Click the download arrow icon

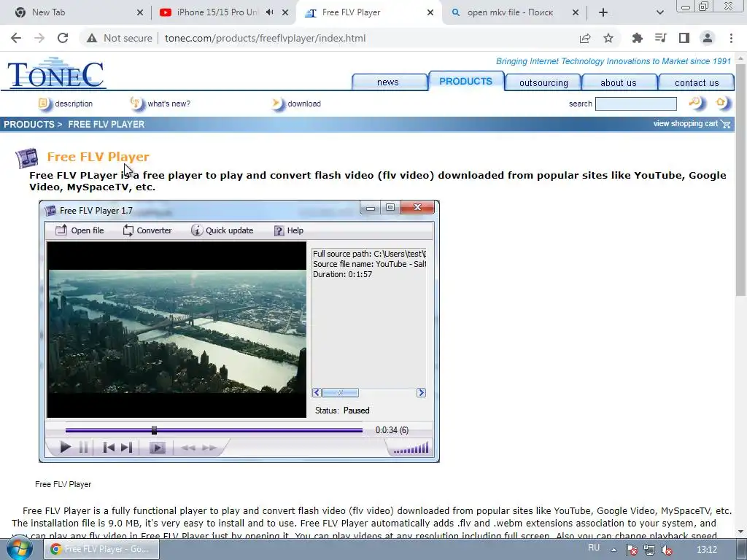pyautogui.click(x=276, y=104)
